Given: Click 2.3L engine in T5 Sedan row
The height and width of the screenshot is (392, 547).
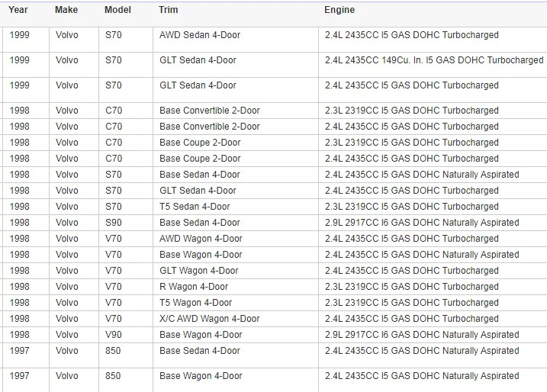Looking at the screenshot, I should click(412, 207).
